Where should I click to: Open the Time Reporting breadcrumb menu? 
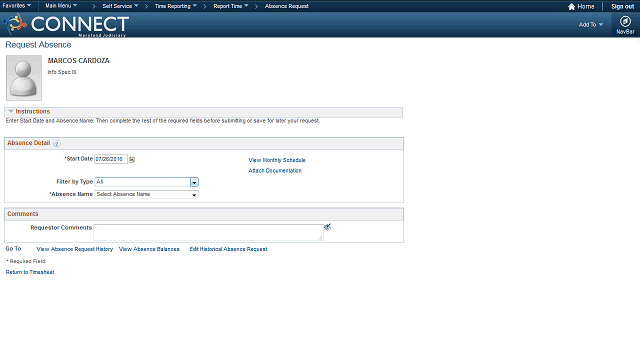[176, 6]
